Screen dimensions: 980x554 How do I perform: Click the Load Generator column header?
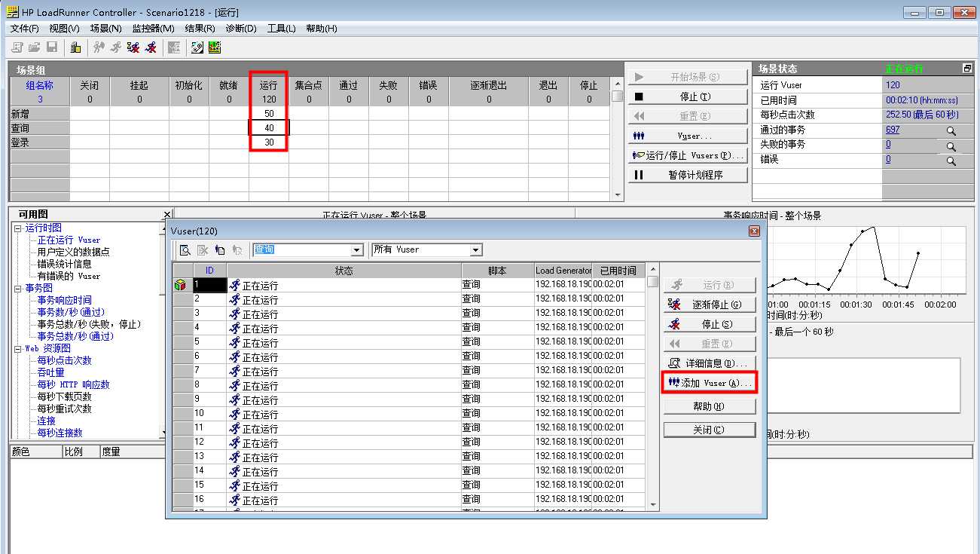563,271
